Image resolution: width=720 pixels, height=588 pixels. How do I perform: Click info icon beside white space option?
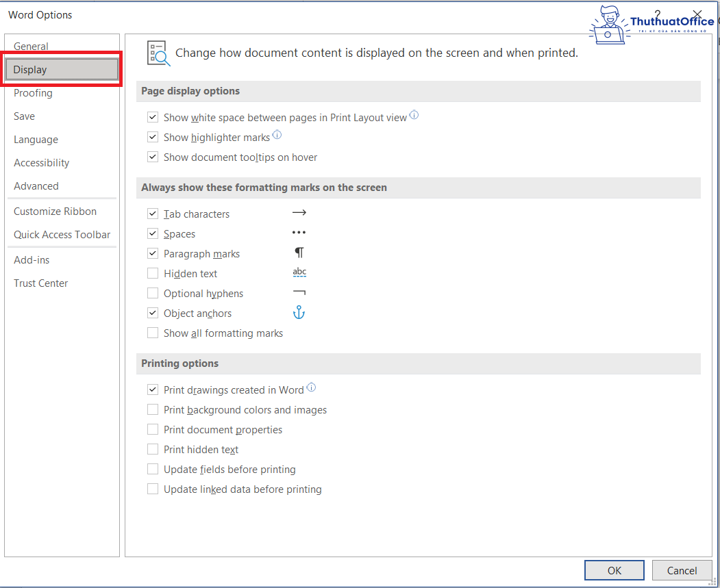click(x=414, y=115)
